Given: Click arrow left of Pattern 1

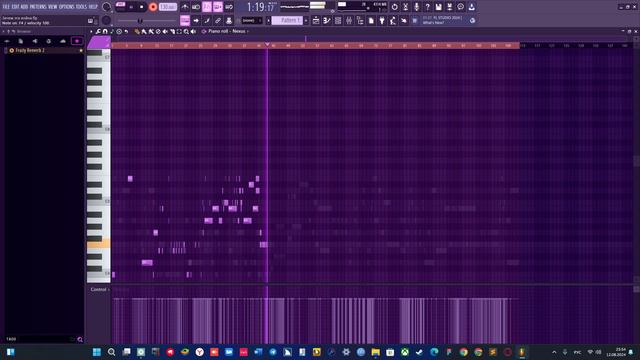Looking at the screenshot, I should [x=268, y=20].
